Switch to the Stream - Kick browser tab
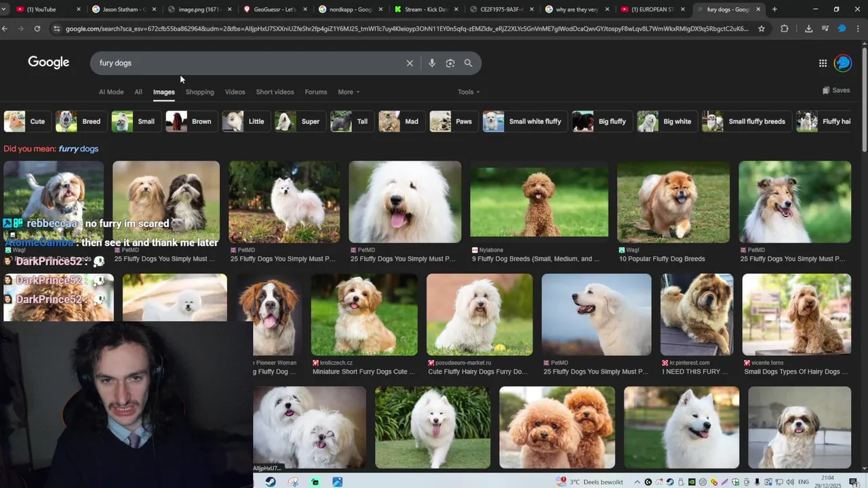Image resolution: width=868 pixels, height=488 pixels. coord(426,9)
